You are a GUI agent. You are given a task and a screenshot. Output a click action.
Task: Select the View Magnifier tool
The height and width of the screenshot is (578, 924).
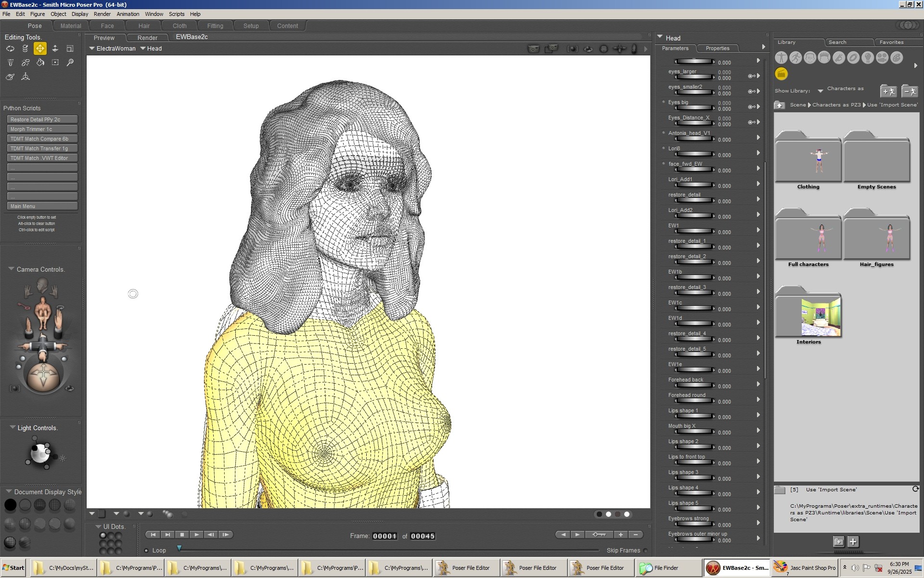point(70,63)
